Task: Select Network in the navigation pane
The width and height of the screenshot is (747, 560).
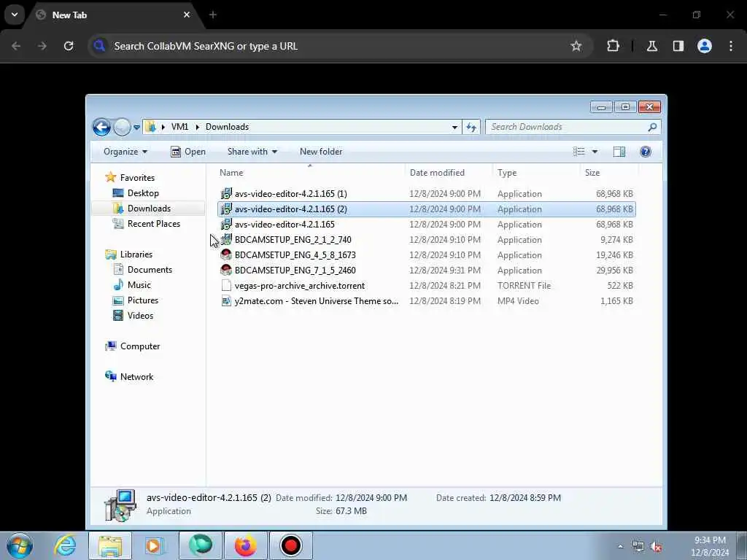Action: point(130,377)
